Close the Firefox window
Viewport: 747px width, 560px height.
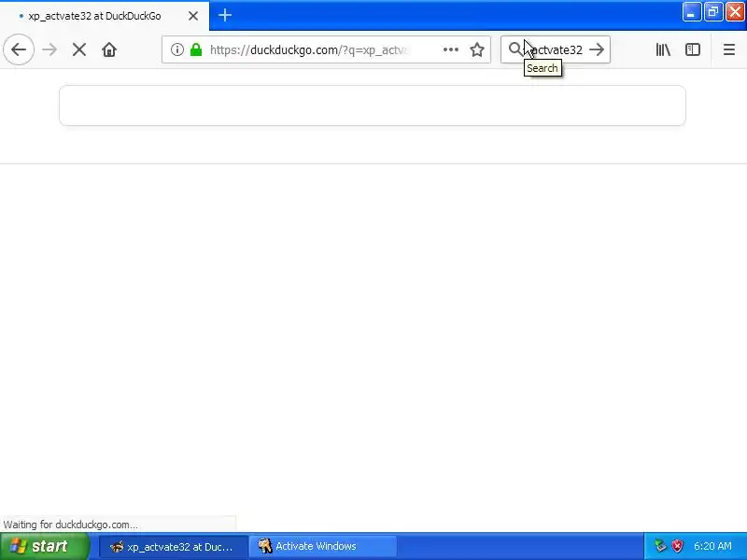[x=735, y=12]
